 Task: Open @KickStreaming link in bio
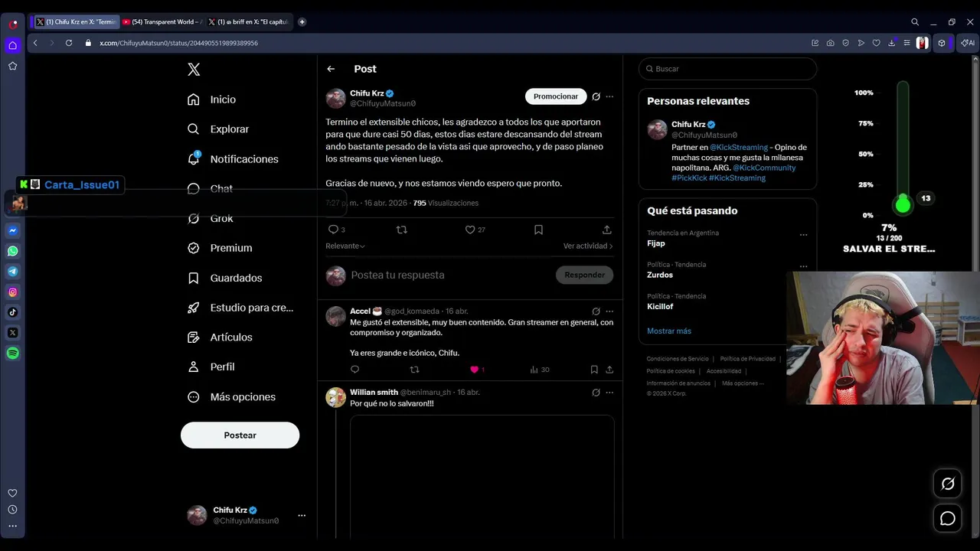tap(739, 147)
